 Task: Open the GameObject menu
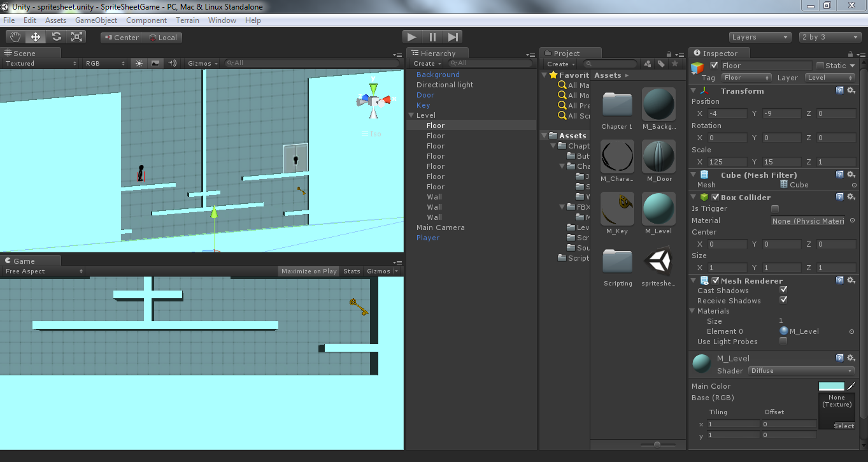pos(96,20)
